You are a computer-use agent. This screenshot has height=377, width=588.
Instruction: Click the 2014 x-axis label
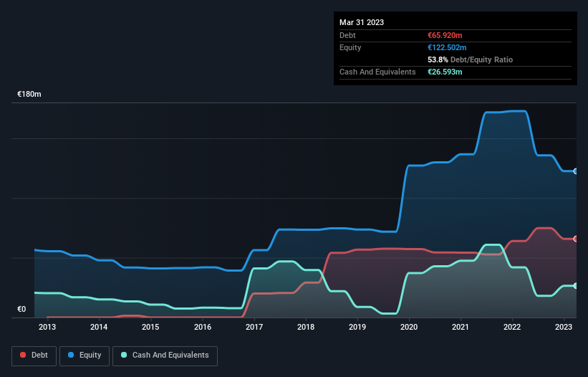coord(99,327)
